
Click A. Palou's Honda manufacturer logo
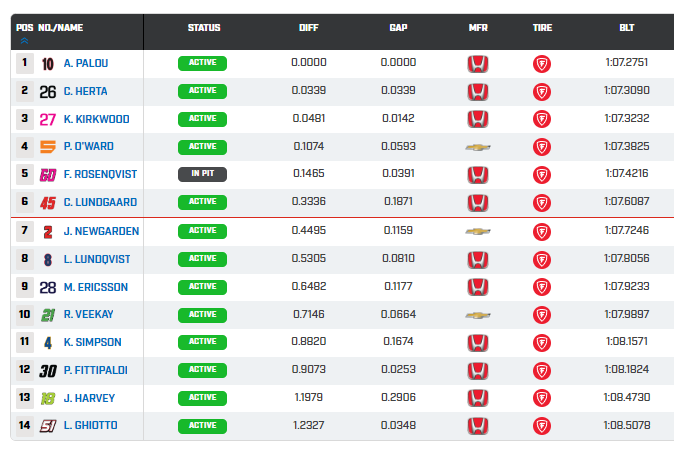[478, 64]
